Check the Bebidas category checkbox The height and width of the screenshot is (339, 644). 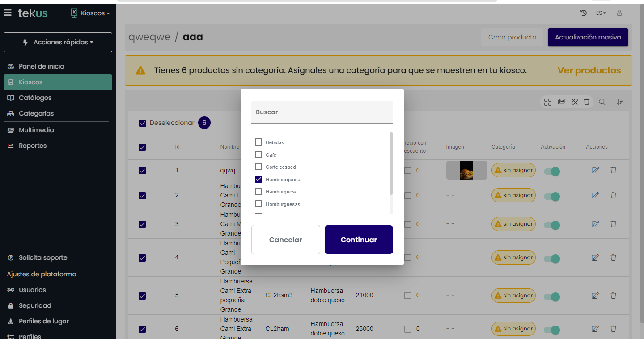pos(258,142)
